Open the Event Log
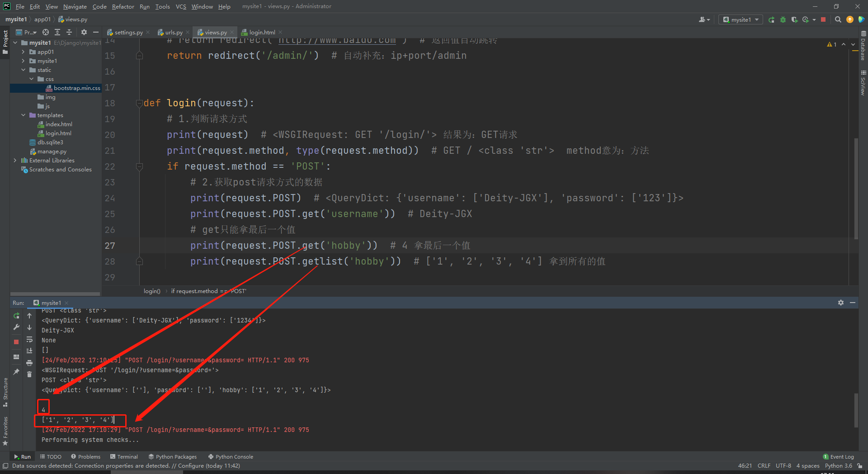The height and width of the screenshot is (474, 868). pos(839,457)
